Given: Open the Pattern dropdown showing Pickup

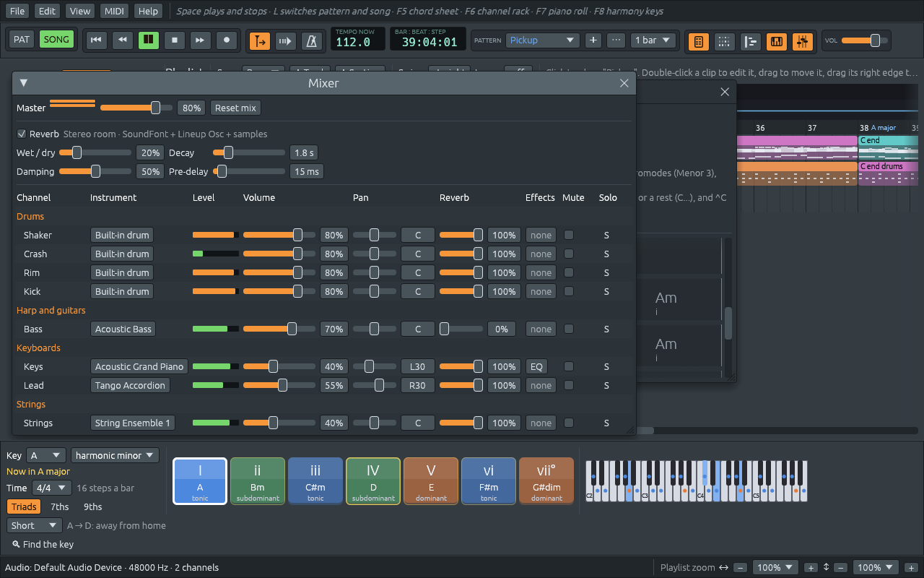Looking at the screenshot, I should click(543, 40).
